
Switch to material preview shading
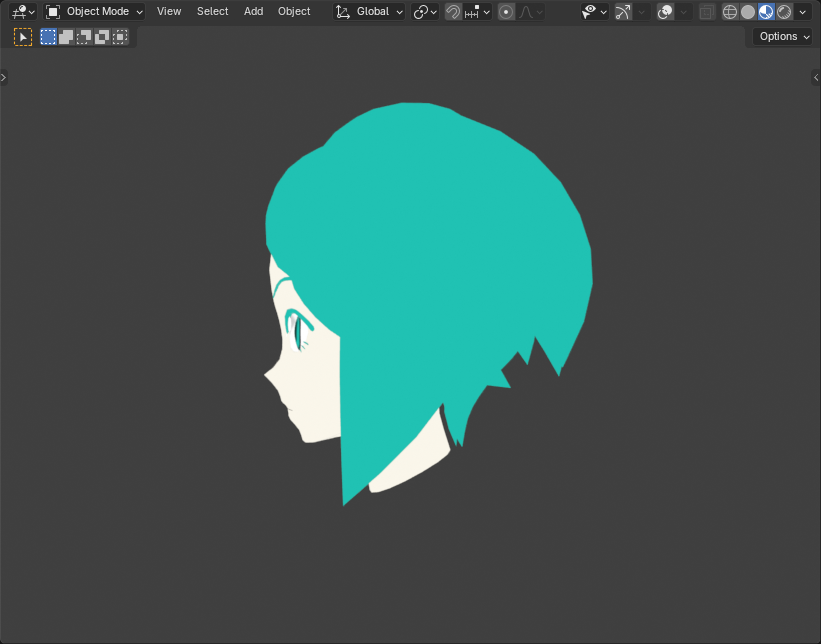pos(766,12)
